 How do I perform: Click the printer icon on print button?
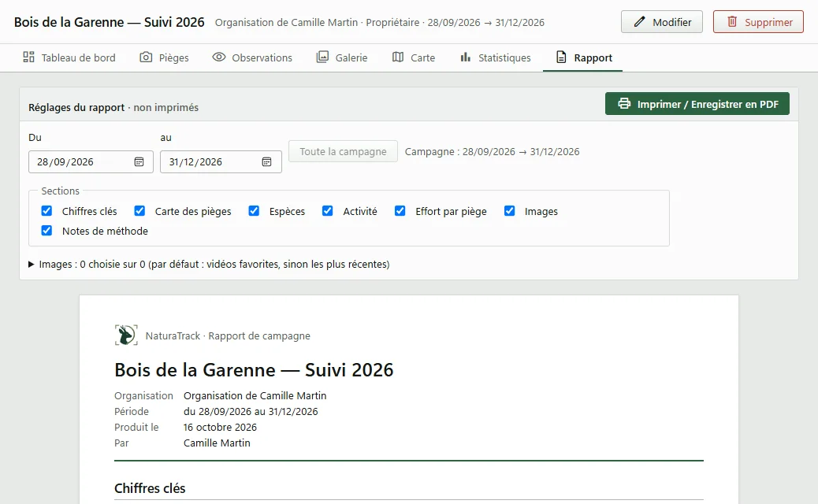pos(624,104)
